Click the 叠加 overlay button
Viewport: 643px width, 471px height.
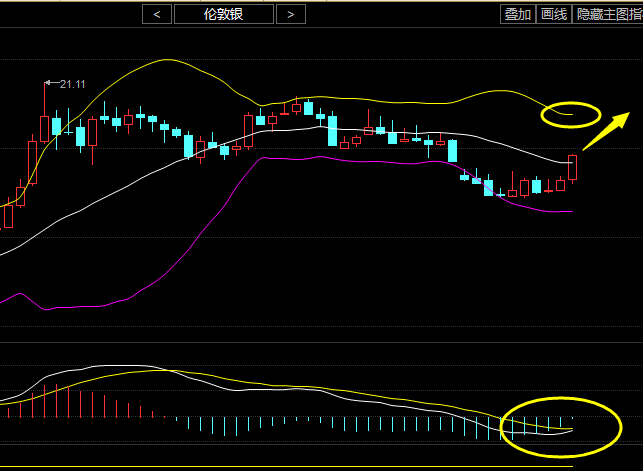click(517, 14)
